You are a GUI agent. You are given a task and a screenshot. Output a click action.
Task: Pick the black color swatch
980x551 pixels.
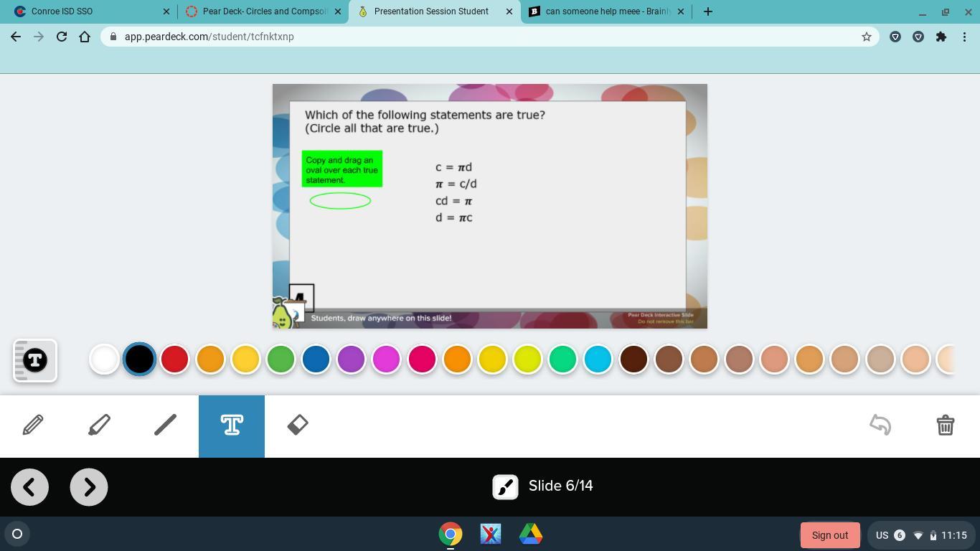point(139,359)
